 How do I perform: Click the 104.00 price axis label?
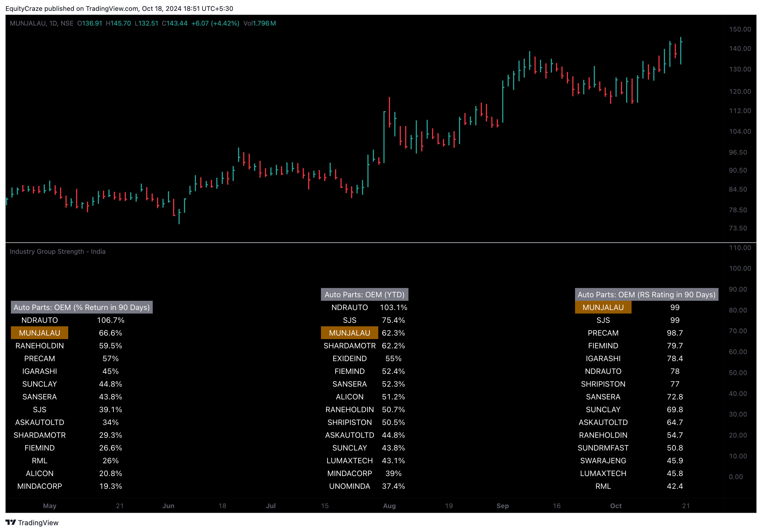(740, 132)
